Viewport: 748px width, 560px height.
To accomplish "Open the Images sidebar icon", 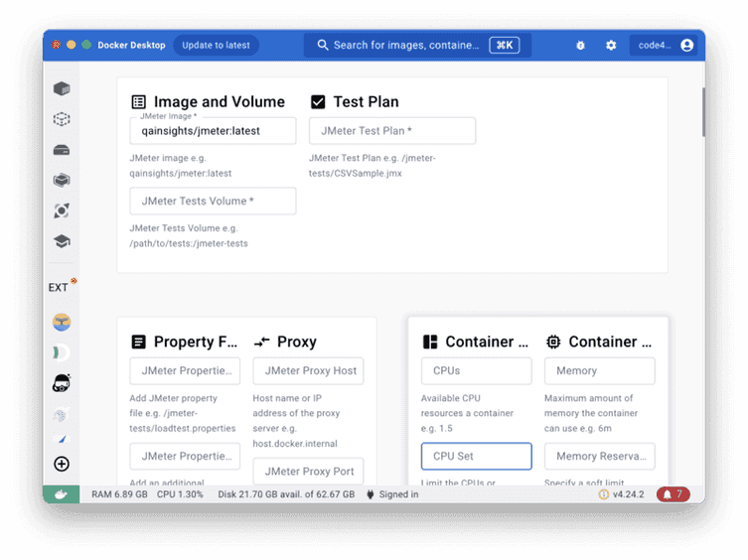I will point(62,119).
